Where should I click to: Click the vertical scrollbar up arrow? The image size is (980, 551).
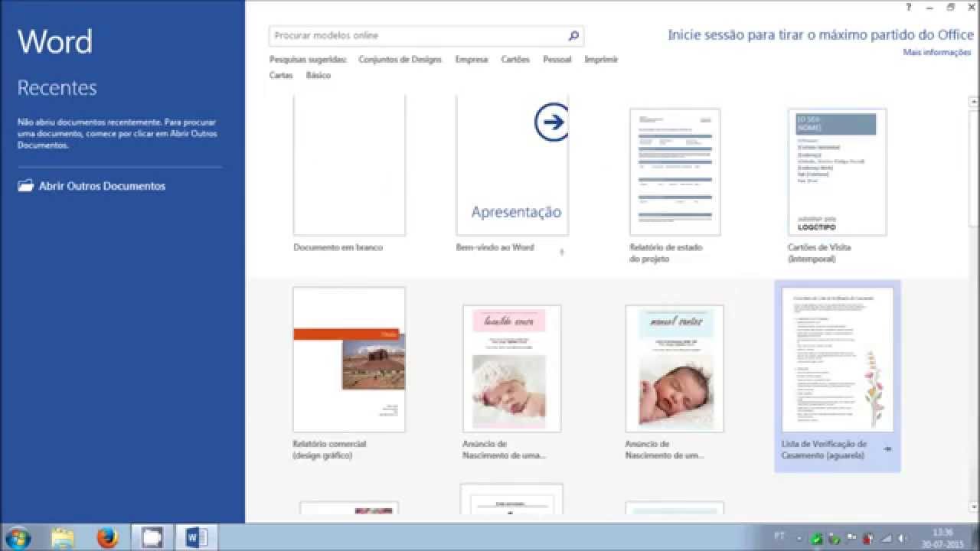point(973,101)
